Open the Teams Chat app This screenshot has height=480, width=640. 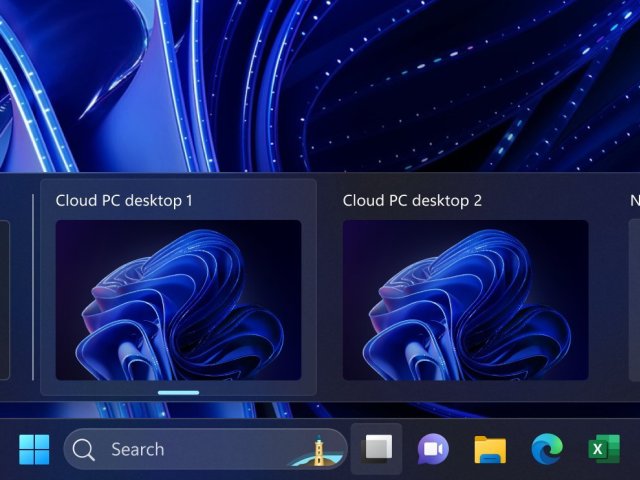pyautogui.click(x=433, y=449)
